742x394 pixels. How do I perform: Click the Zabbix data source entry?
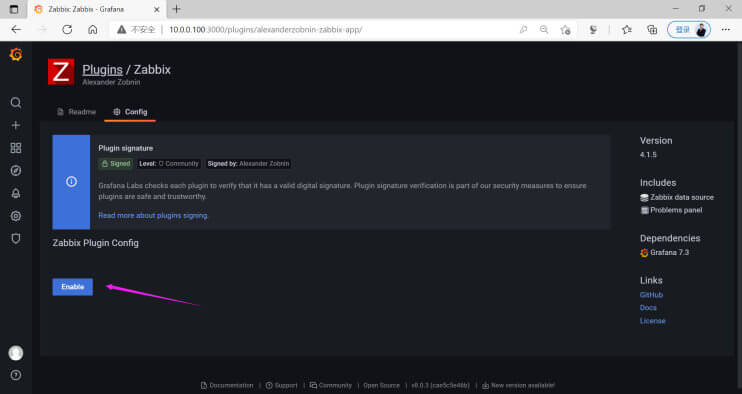coord(677,197)
